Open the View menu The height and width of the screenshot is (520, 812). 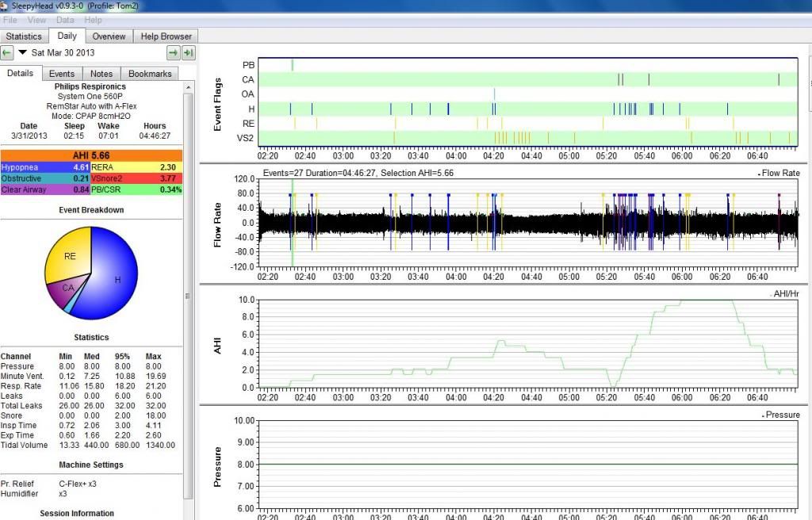pyautogui.click(x=36, y=20)
